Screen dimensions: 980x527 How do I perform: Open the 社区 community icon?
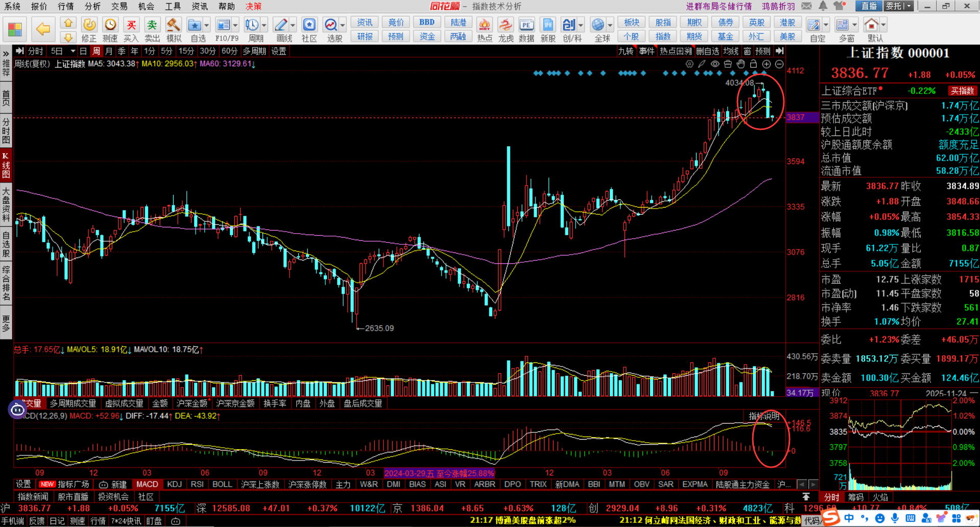click(309, 30)
